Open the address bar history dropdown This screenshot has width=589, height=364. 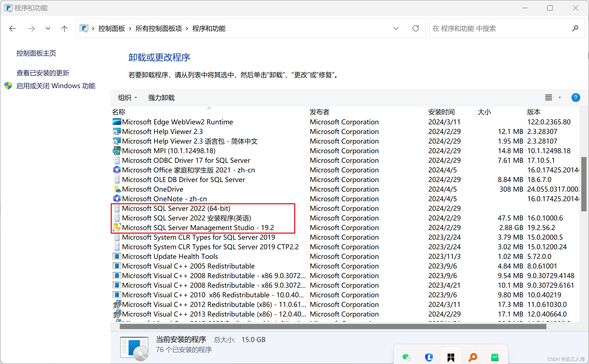[396, 29]
